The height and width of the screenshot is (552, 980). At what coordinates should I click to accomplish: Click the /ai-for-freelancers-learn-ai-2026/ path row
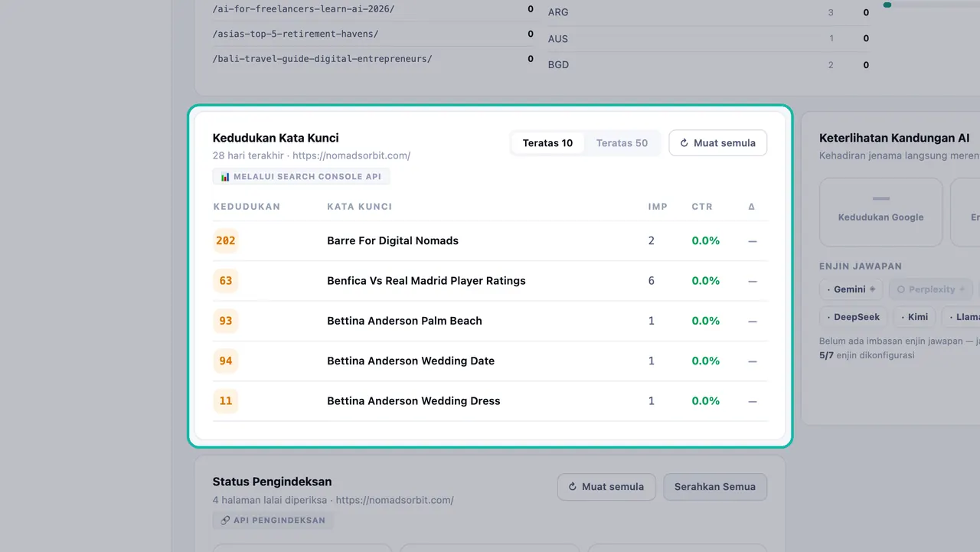coord(373,9)
